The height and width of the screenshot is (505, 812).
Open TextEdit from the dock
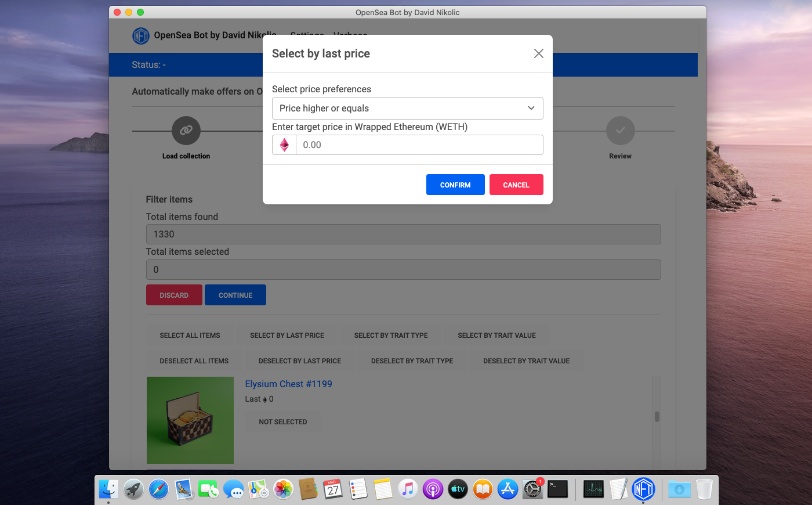(x=618, y=489)
